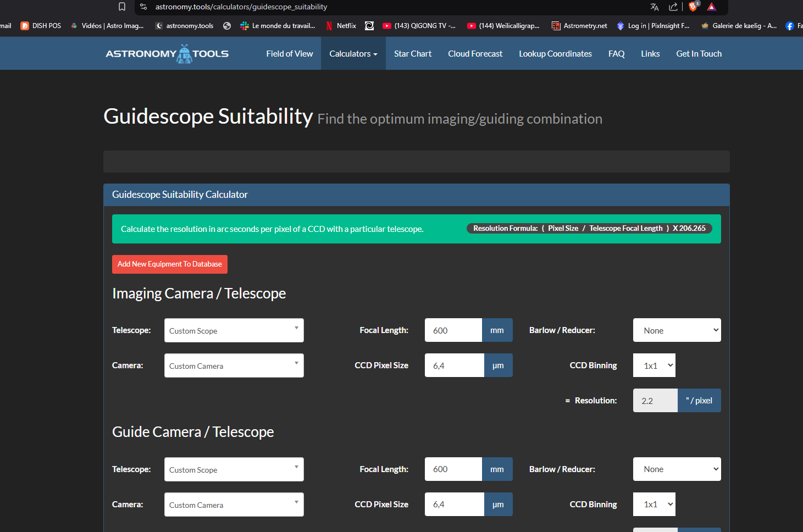Open the astronomy.tools bookmark
The image size is (803, 532).
(x=184, y=26)
